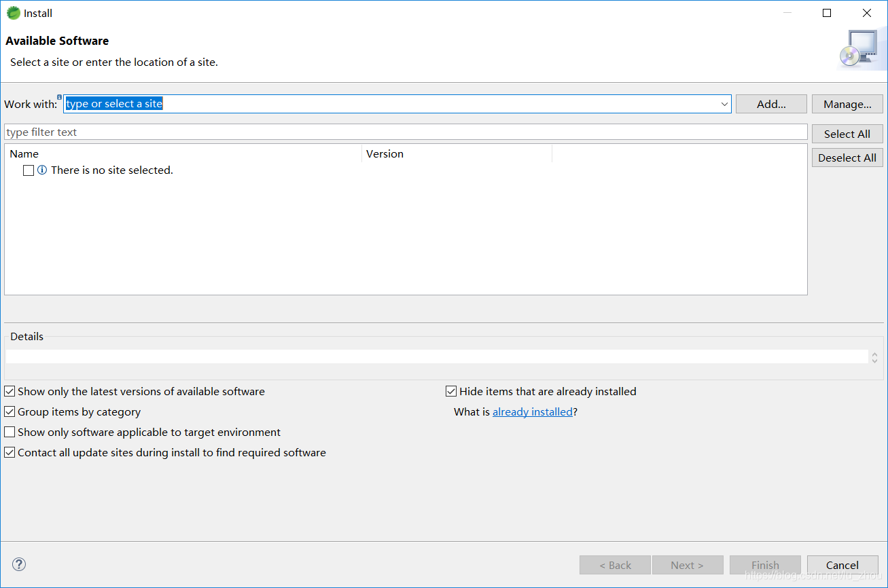Viewport: 888px width, 588px height.
Task: Check the box beside 'There is no site selected'
Action: (x=29, y=170)
